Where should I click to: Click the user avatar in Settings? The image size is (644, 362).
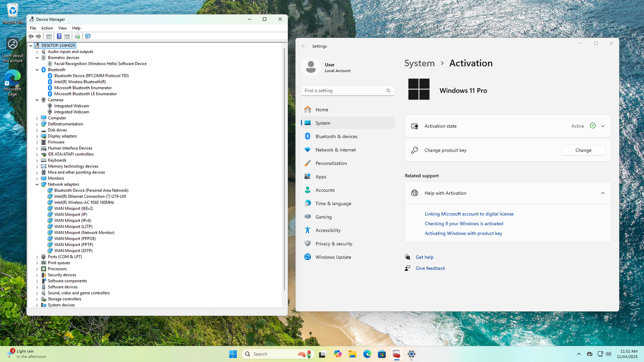point(311,67)
